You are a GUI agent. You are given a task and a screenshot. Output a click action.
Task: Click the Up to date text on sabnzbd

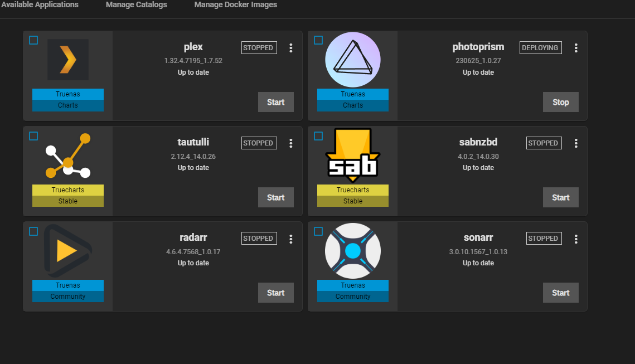(478, 168)
